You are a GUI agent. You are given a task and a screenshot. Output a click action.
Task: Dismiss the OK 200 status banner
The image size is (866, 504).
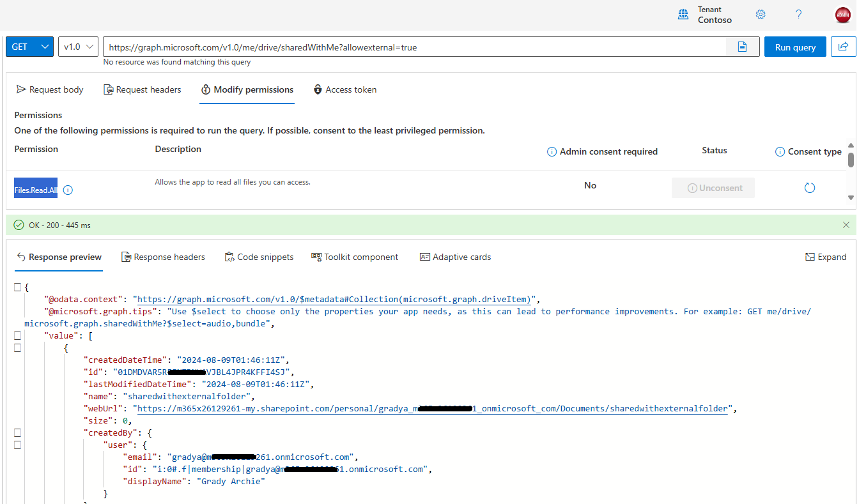[846, 225]
